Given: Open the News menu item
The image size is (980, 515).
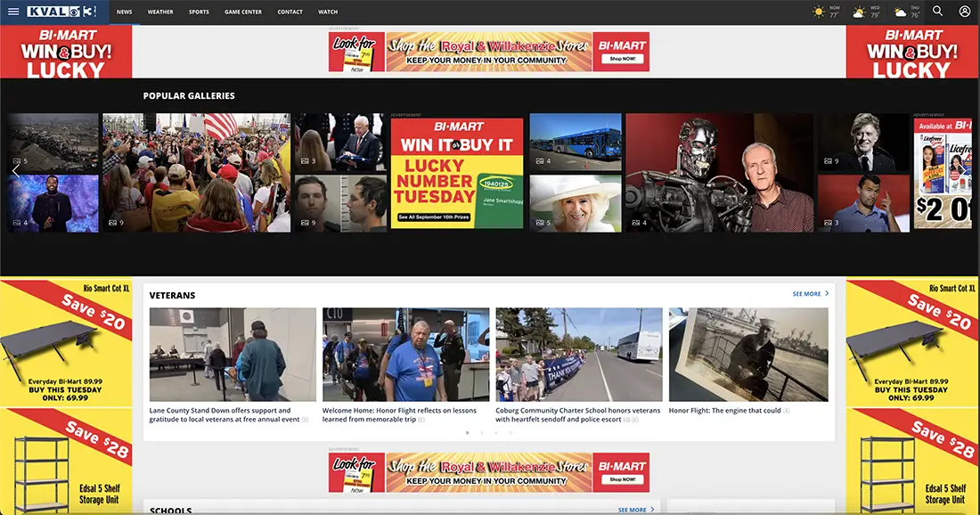Looking at the screenshot, I should [125, 12].
